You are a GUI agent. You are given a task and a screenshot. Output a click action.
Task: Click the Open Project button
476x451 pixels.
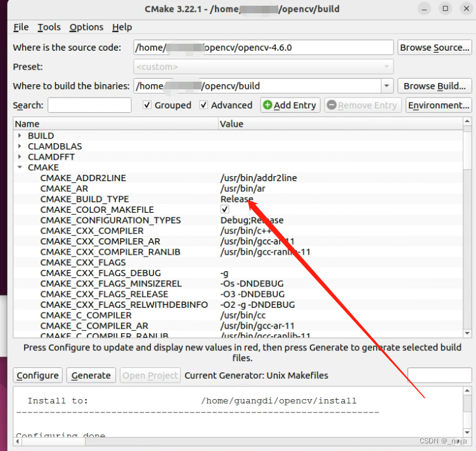[150, 376]
